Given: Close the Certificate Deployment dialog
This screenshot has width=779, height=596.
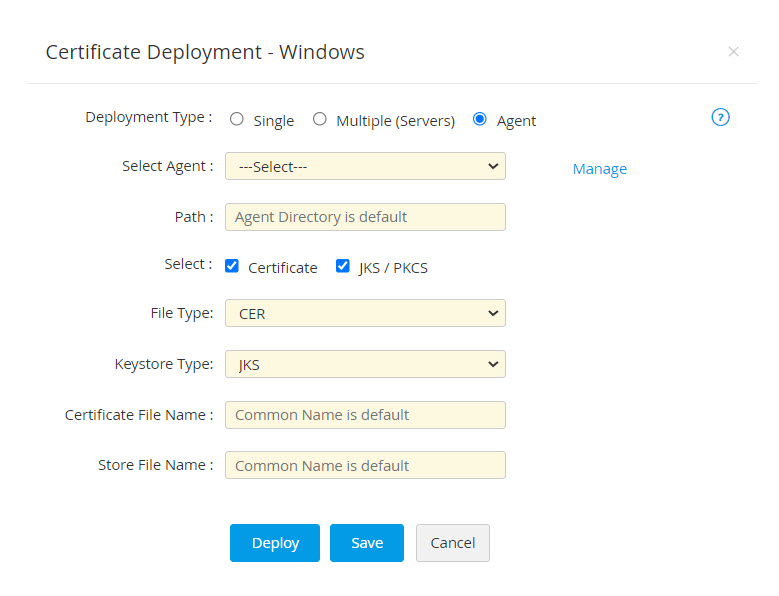Looking at the screenshot, I should 733,52.
